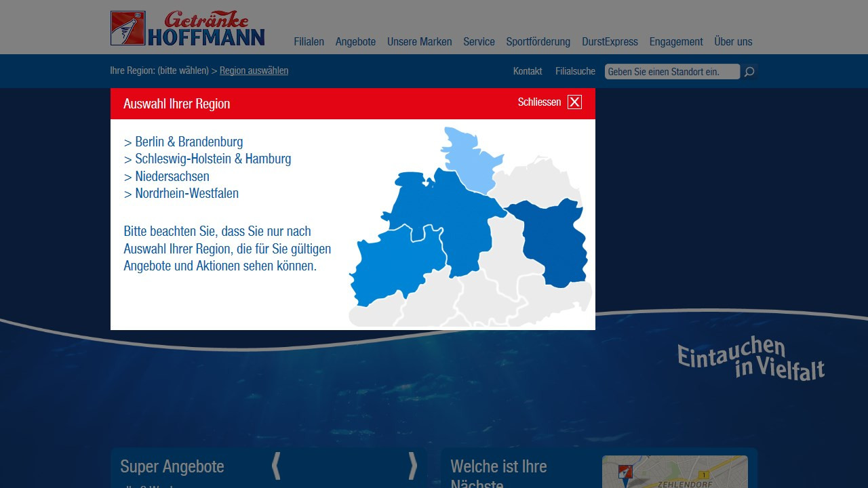Click the 'Ihre Region: (bitte wählen)' text
The image size is (868, 488).
159,70
